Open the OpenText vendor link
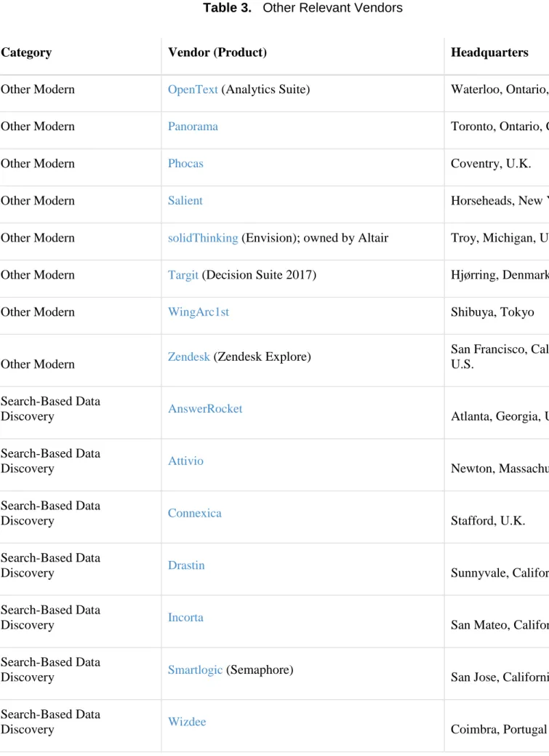The image size is (549, 756). pyautogui.click(x=193, y=89)
